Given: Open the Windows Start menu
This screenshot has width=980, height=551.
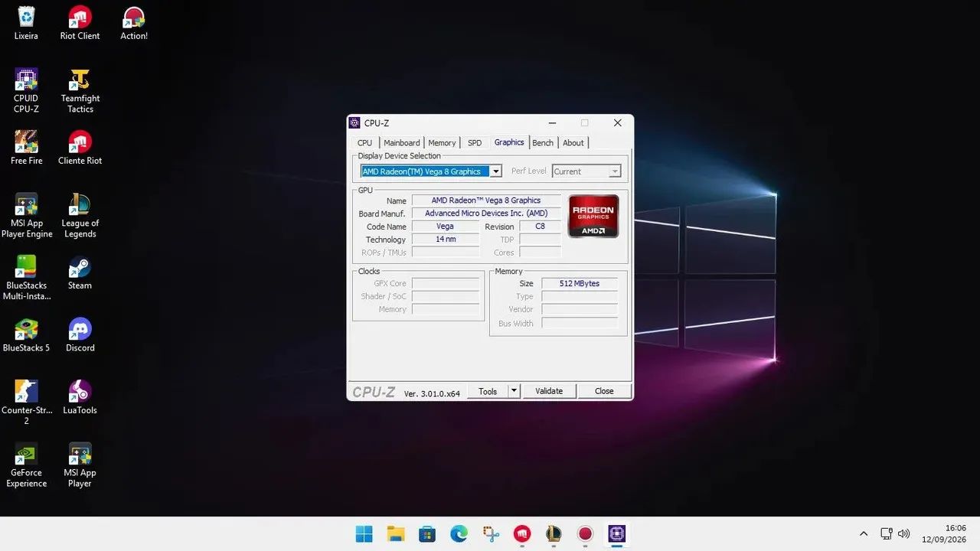Looking at the screenshot, I should pyautogui.click(x=364, y=533).
